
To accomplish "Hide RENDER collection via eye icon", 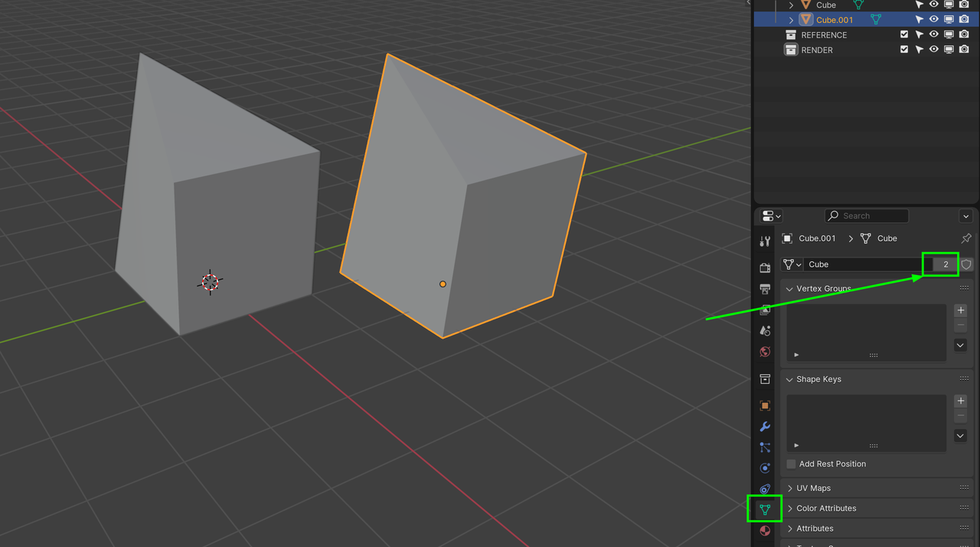I will (934, 50).
